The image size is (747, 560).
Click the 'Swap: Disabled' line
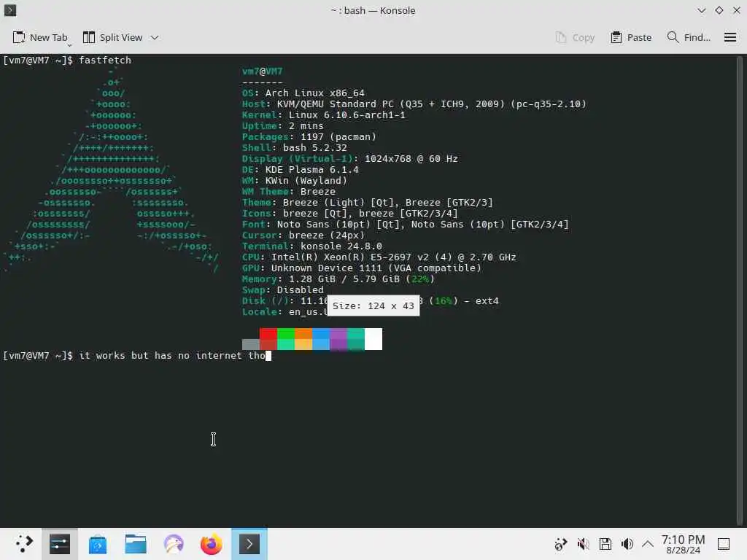pos(283,290)
